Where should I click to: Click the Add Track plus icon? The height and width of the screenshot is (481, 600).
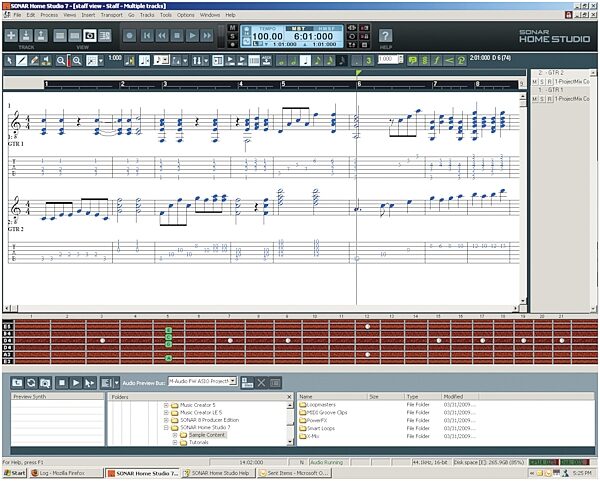tap(11, 36)
